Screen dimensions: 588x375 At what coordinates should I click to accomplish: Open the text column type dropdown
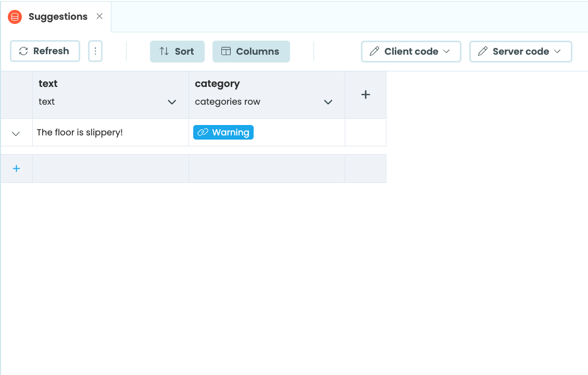tap(172, 102)
